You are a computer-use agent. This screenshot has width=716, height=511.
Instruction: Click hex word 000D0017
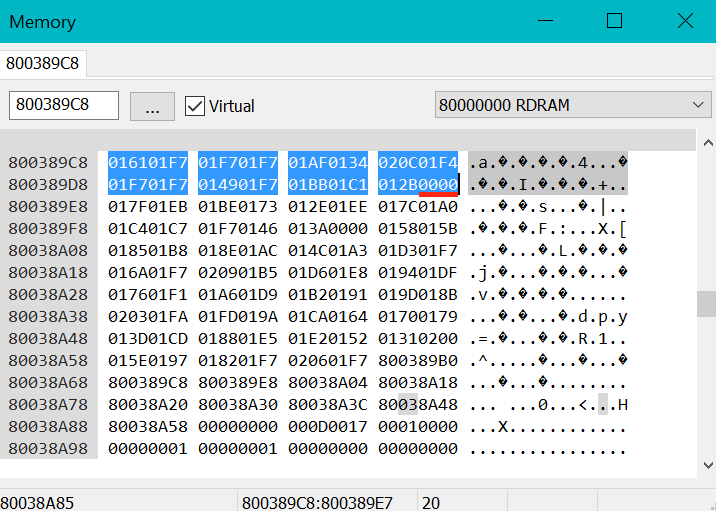328,426
